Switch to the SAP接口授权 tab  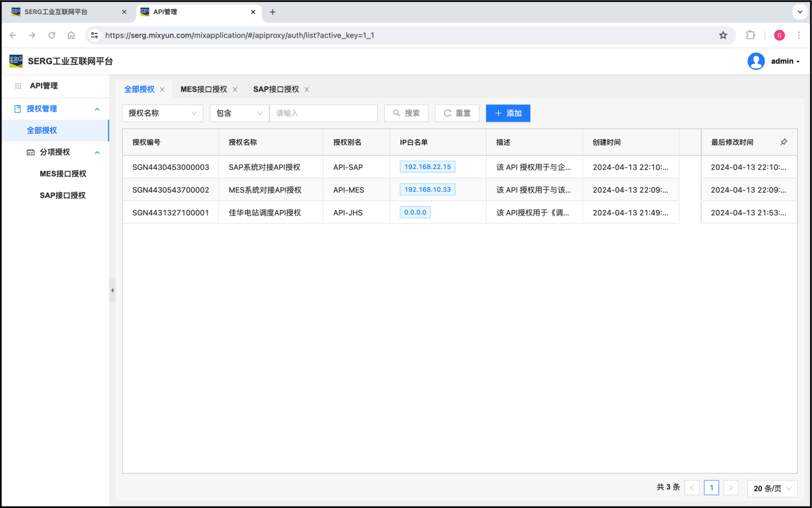point(276,90)
